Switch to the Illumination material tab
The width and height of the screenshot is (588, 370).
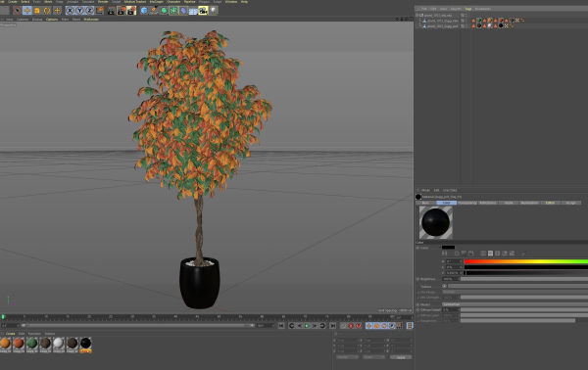tap(529, 203)
